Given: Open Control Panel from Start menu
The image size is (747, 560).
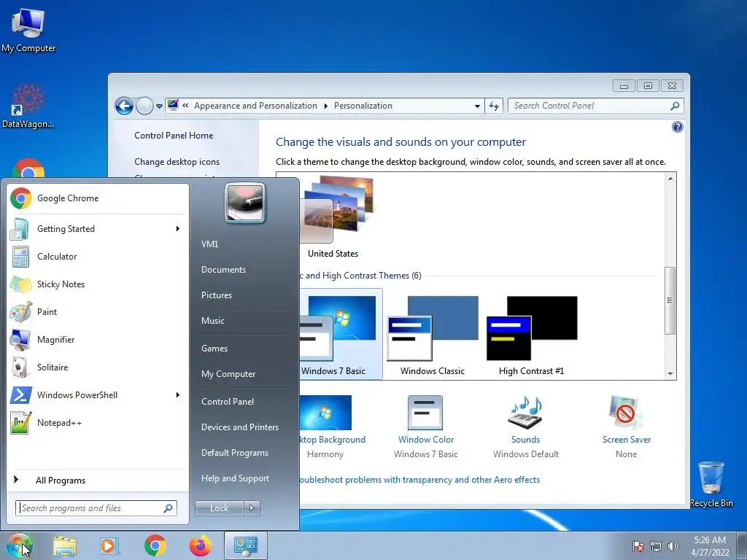Looking at the screenshot, I should (x=228, y=402).
